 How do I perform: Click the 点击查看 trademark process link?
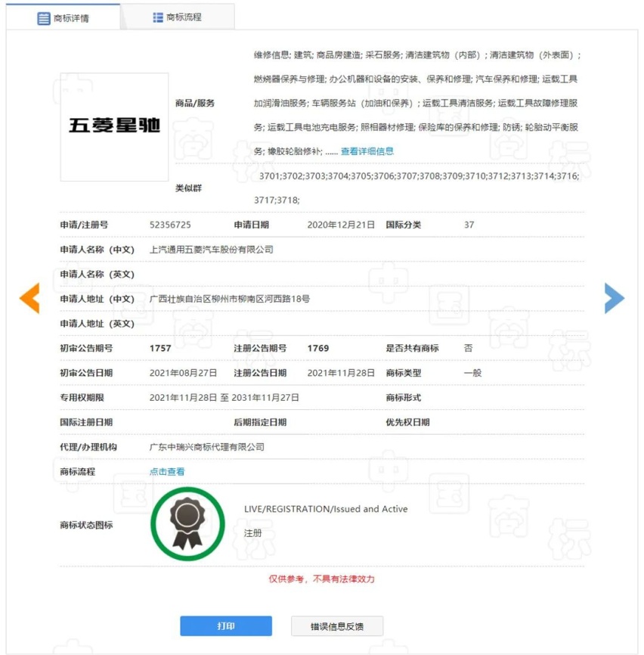click(x=167, y=472)
